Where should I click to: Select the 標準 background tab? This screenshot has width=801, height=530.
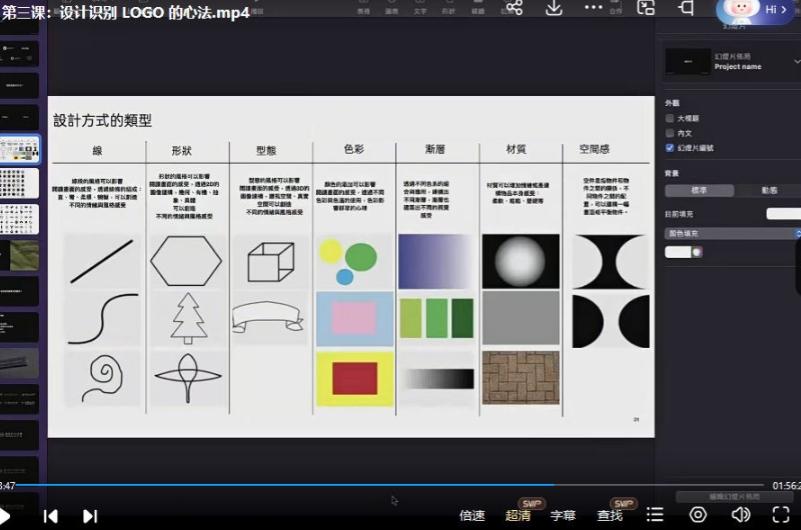699,190
